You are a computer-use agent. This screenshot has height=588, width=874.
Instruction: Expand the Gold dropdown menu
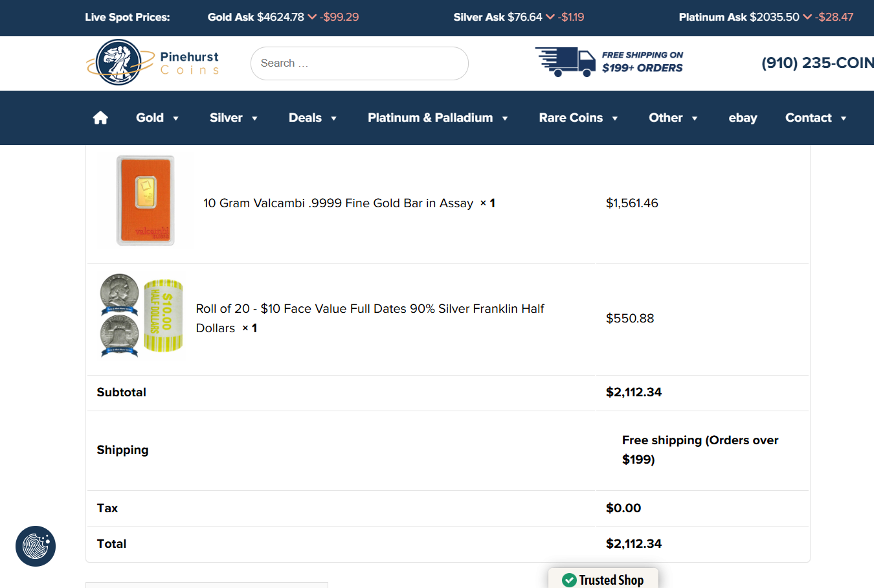[157, 118]
